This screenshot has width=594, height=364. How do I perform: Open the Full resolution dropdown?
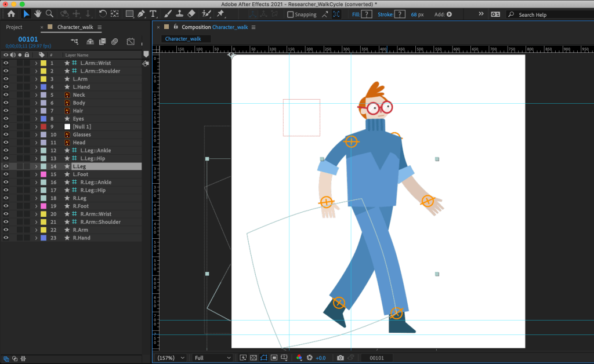click(212, 358)
